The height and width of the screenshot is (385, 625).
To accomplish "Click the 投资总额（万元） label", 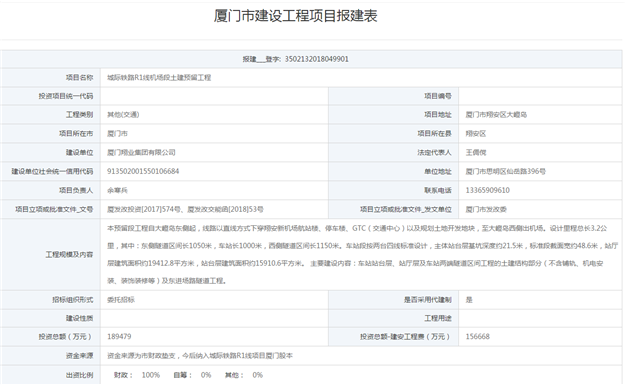I will coord(66,337).
